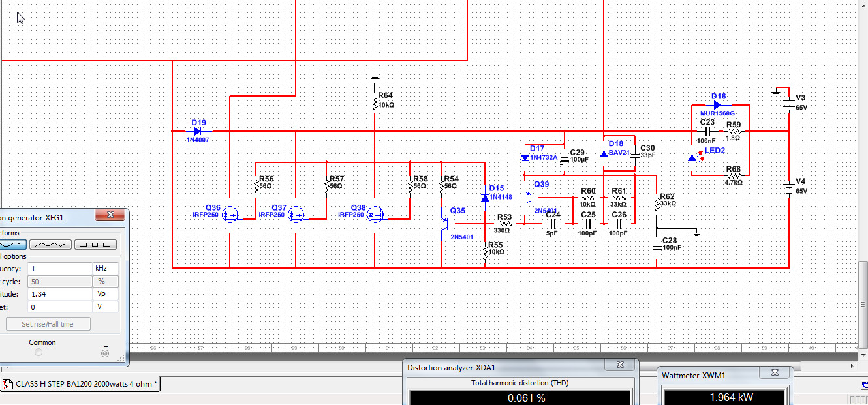Click the ground symbol right of R62

point(697,233)
